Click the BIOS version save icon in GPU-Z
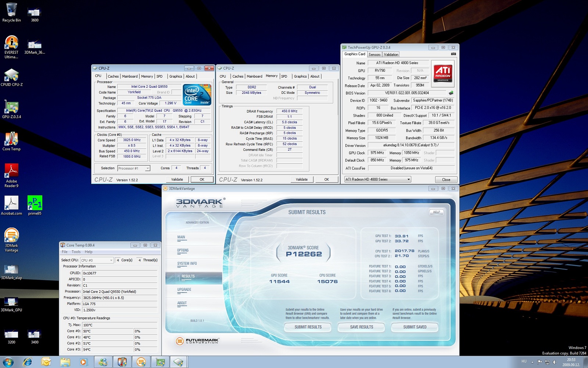The image size is (588, 368). tap(451, 93)
